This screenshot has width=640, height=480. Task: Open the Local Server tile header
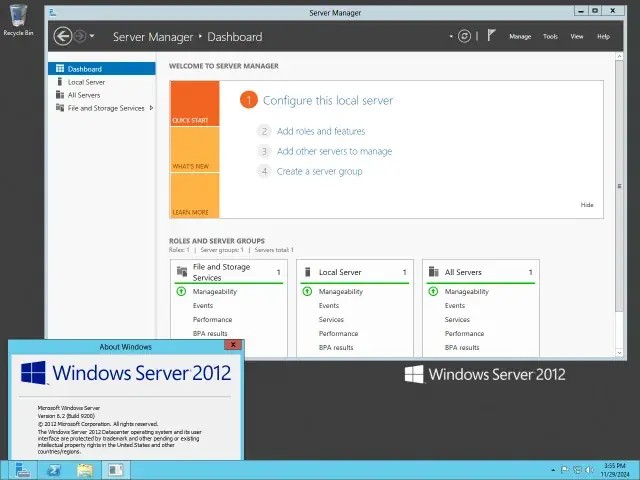tap(354, 272)
